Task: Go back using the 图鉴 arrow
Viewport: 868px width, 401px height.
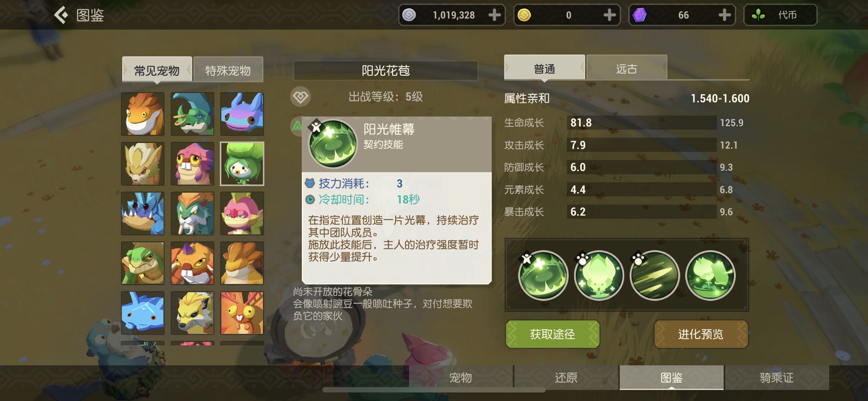Action: click(x=61, y=15)
